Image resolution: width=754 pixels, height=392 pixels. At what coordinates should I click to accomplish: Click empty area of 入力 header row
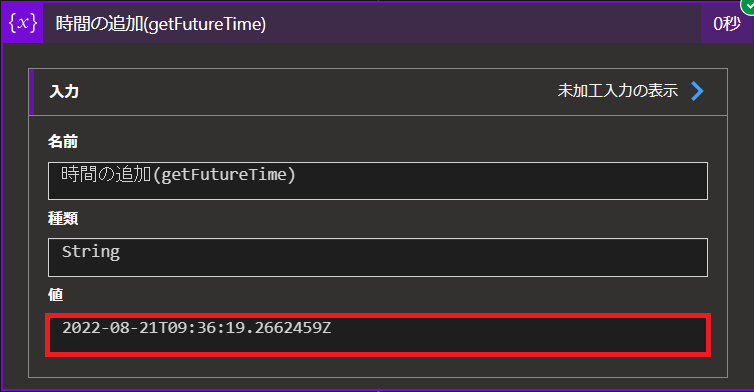[317, 91]
